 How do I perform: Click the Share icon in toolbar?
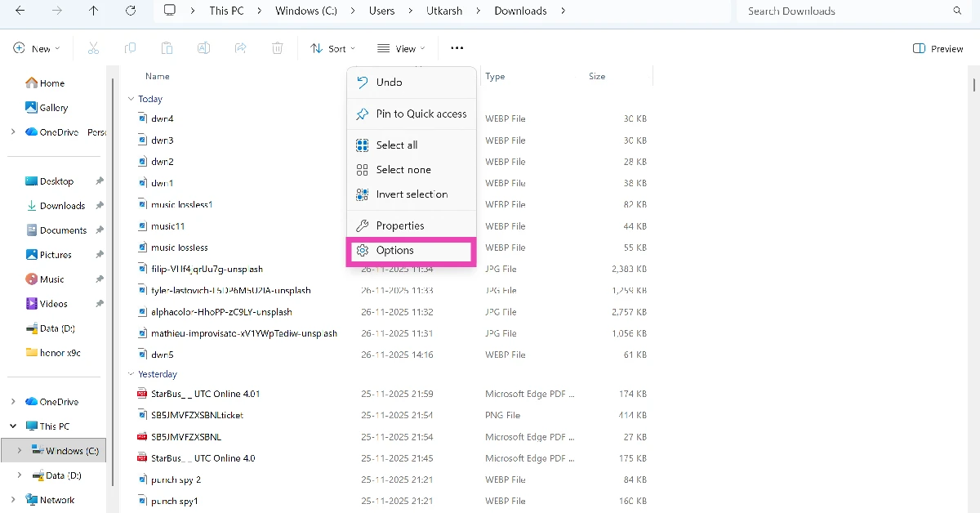240,49
